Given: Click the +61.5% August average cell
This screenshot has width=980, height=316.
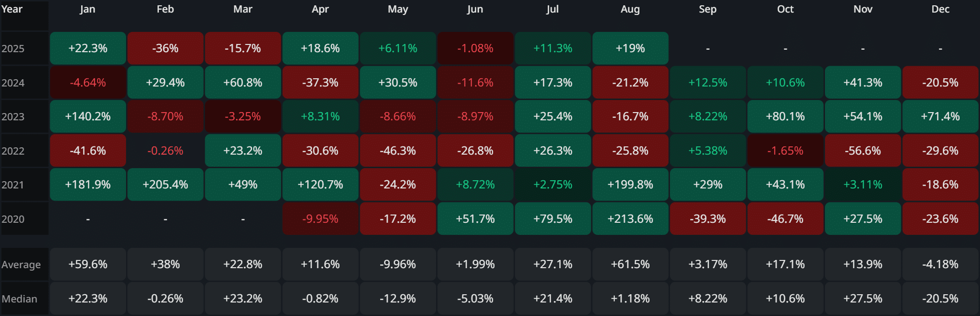Looking at the screenshot, I should pos(630,264).
